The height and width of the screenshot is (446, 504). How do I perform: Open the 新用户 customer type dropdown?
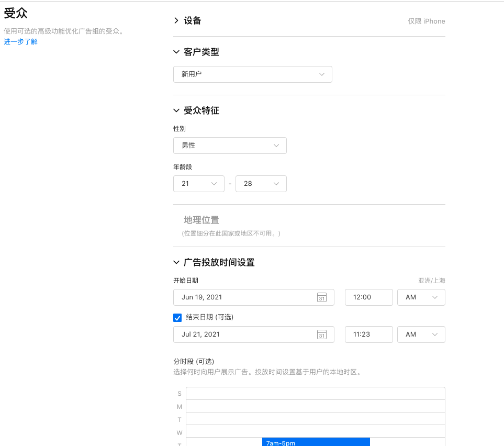pyautogui.click(x=253, y=74)
